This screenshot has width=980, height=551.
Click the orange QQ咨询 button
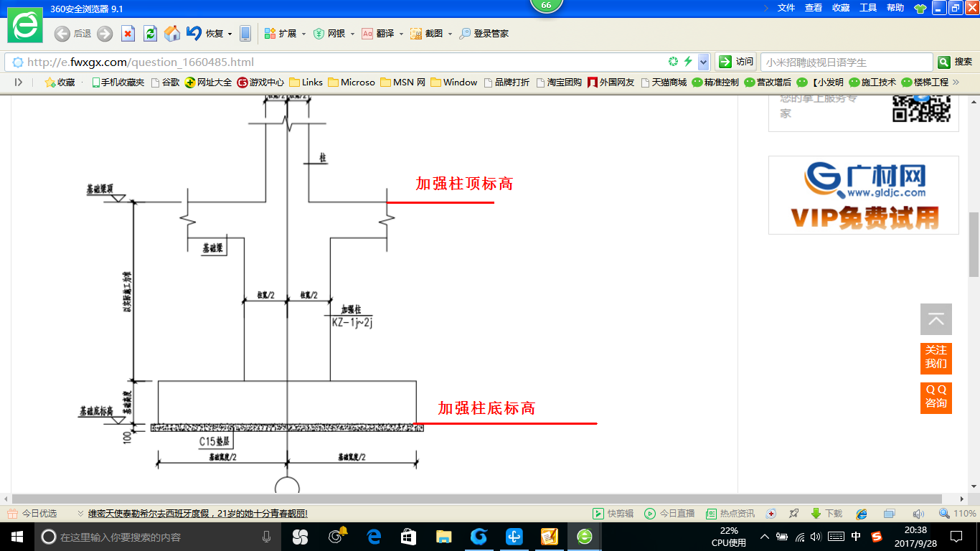[x=936, y=397]
